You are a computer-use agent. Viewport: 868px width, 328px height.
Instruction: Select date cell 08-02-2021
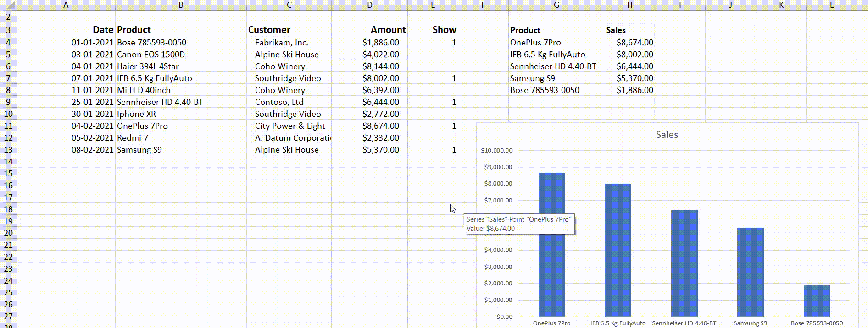click(66, 150)
